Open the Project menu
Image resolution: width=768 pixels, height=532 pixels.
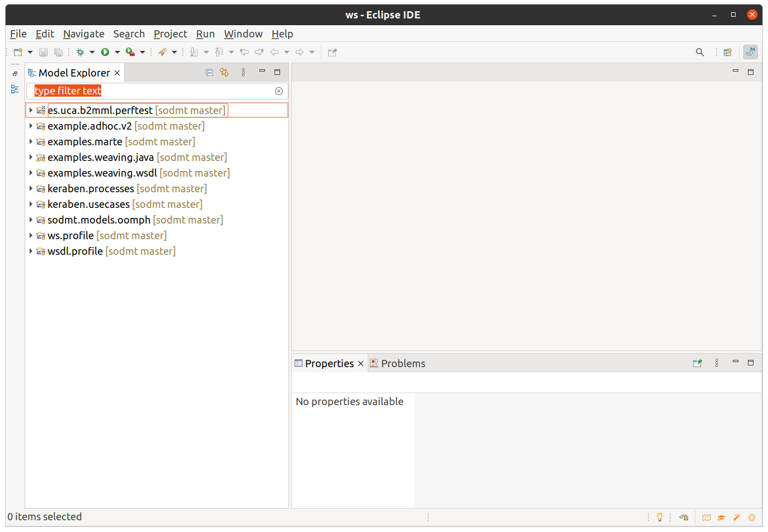coord(170,34)
